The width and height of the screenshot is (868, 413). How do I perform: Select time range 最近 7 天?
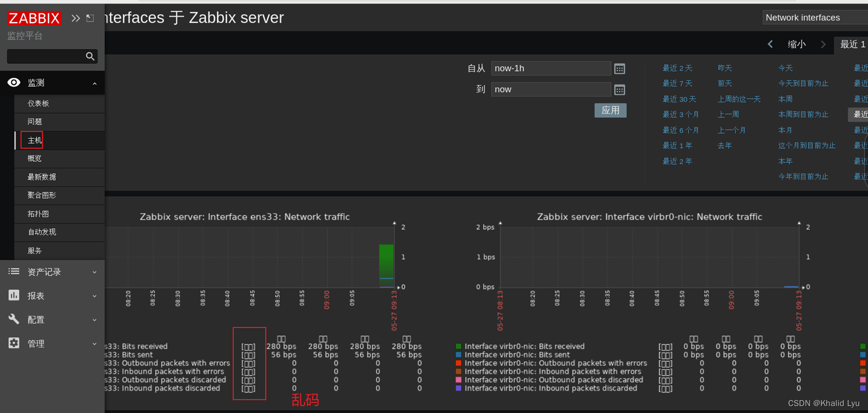click(x=677, y=84)
